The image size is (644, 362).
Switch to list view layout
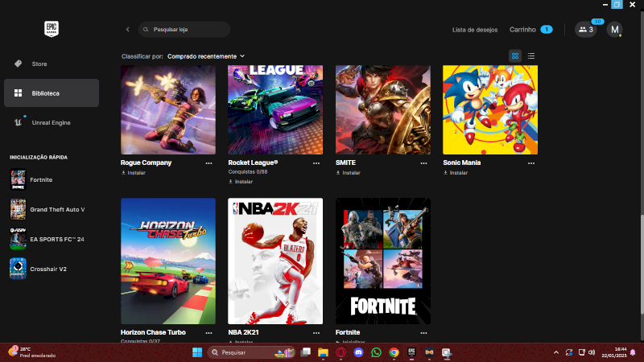[x=531, y=56]
